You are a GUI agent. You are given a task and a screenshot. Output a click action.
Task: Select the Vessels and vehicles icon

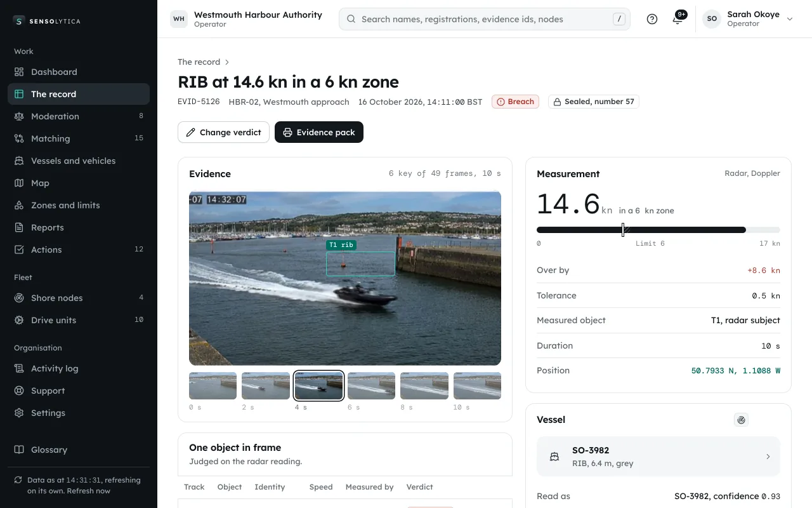coord(19,161)
